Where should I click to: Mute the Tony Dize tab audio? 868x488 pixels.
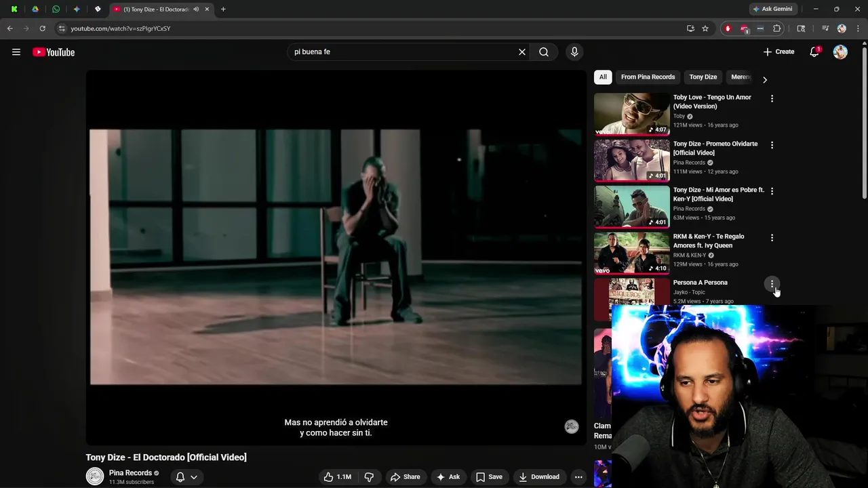[x=196, y=9]
